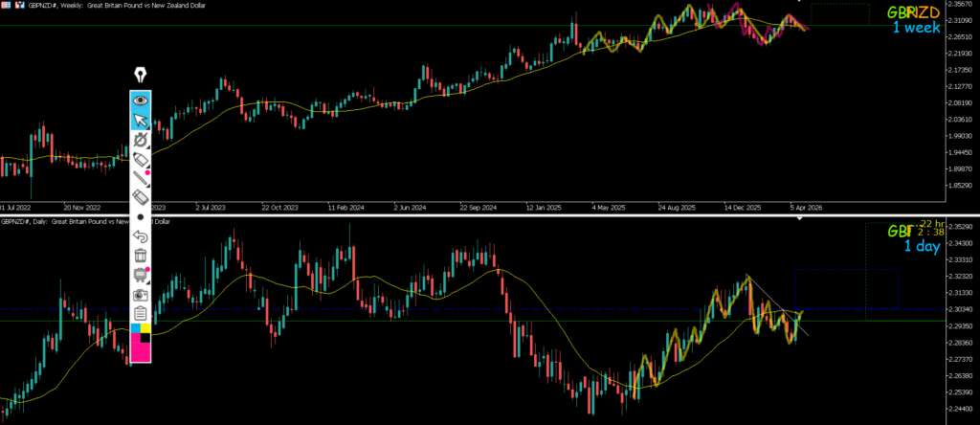Click the black dot brush size
This screenshot has width=980, height=425.
point(141,217)
